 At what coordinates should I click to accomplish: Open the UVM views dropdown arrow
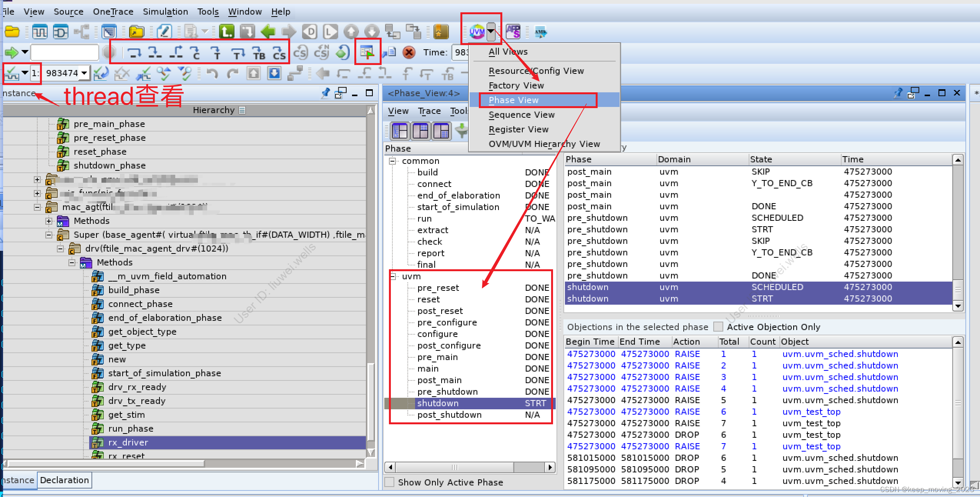click(491, 32)
